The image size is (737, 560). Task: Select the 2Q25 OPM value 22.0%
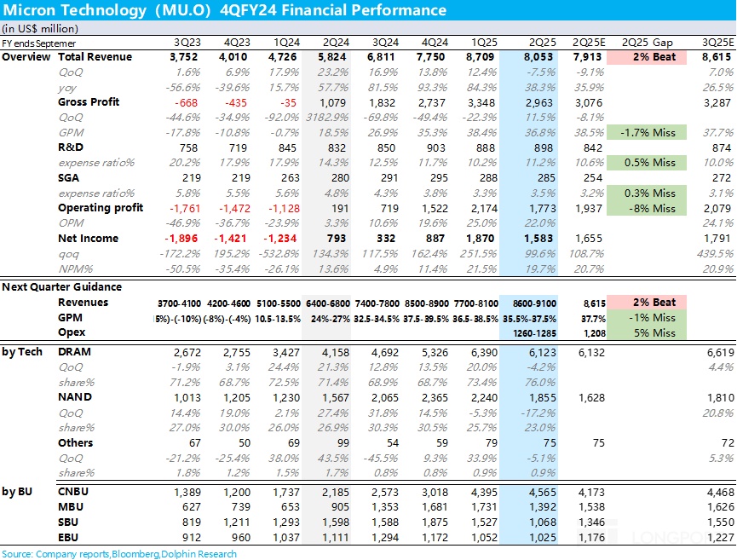pos(540,222)
